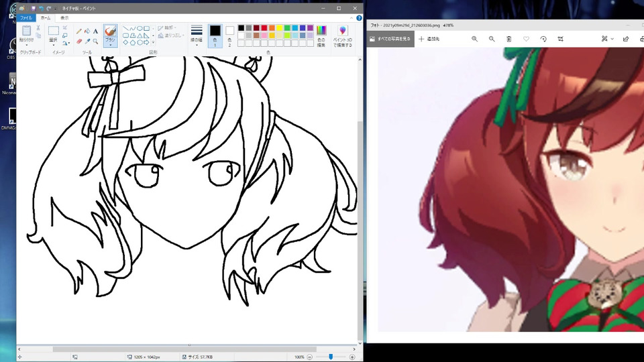Click the vertical scrollbar down arrow in Paint
Image resolution: width=644 pixels, height=362 pixels.
pyautogui.click(x=360, y=343)
